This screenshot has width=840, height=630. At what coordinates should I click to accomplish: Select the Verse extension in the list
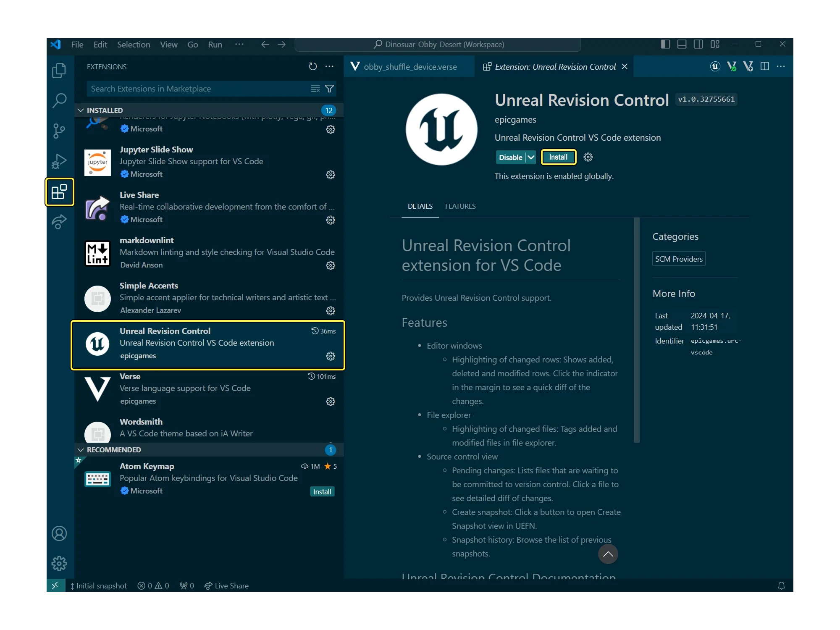point(209,389)
